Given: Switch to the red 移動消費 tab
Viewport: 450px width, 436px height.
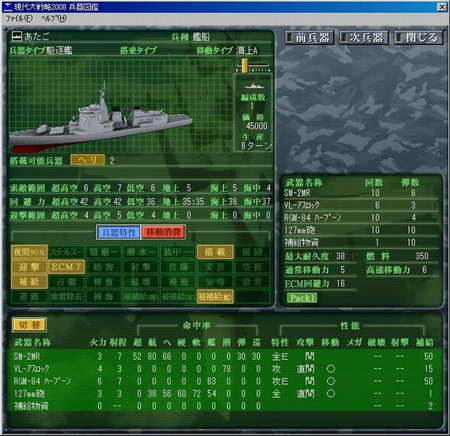Looking at the screenshot, I should point(163,232).
